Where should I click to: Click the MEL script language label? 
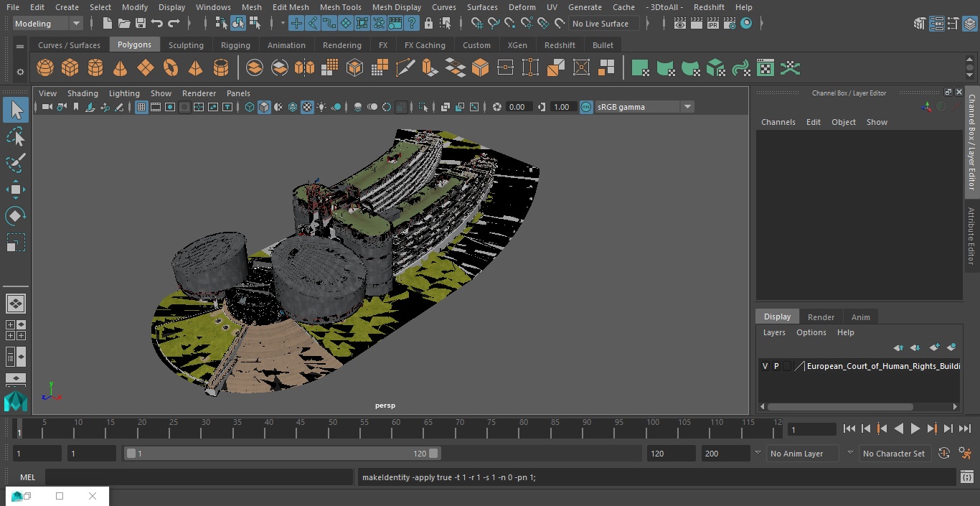click(x=27, y=477)
